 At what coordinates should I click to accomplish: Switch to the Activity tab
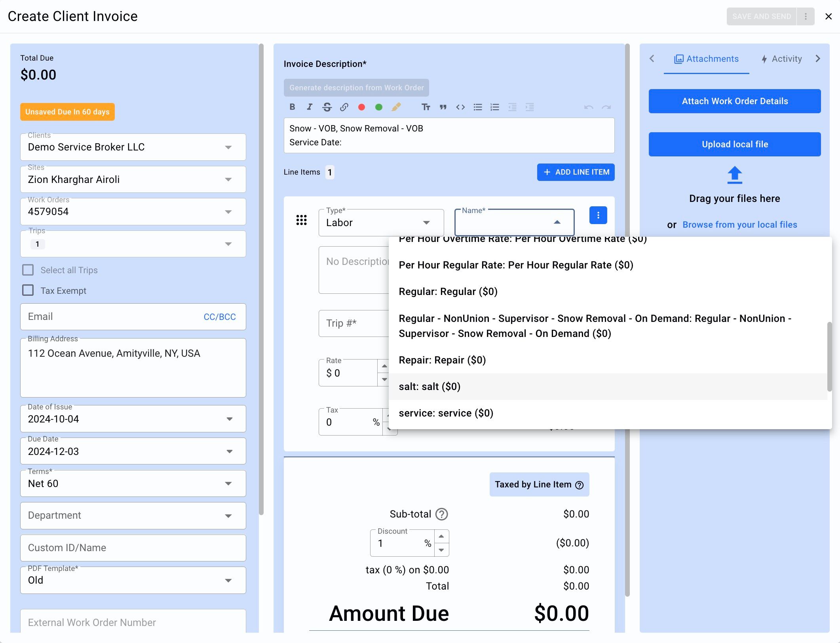pyautogui.click(x=782, y=59)
